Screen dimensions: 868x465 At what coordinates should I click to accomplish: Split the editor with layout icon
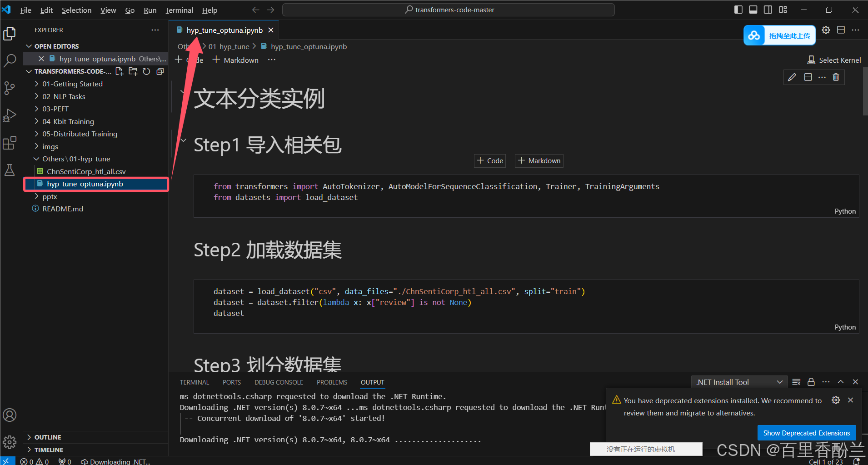click(841, 30)
